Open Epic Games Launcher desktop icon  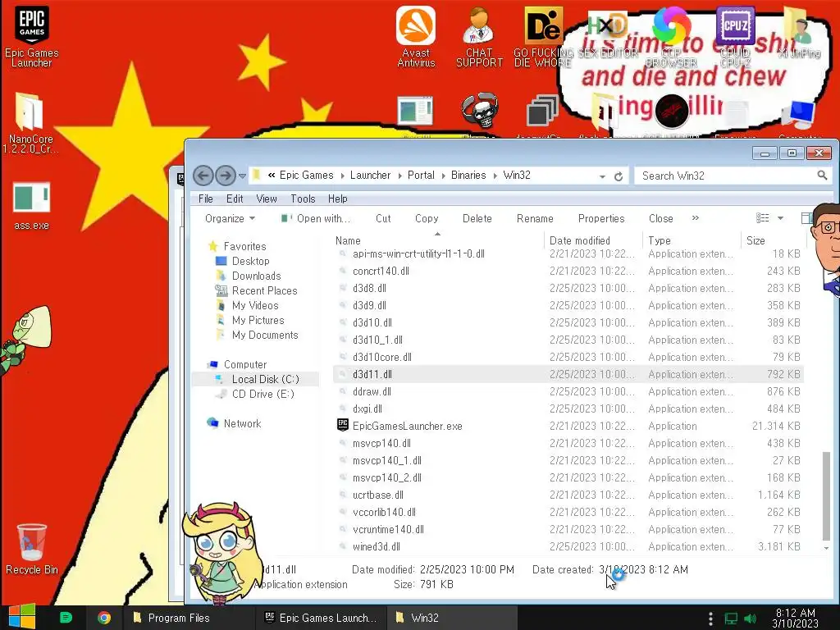click(x=32, y=36)
